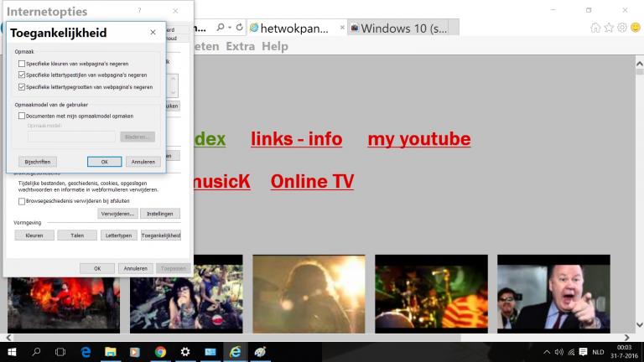Open Favorites via the star icon
The image size is (644, 362).
[609, 28]
